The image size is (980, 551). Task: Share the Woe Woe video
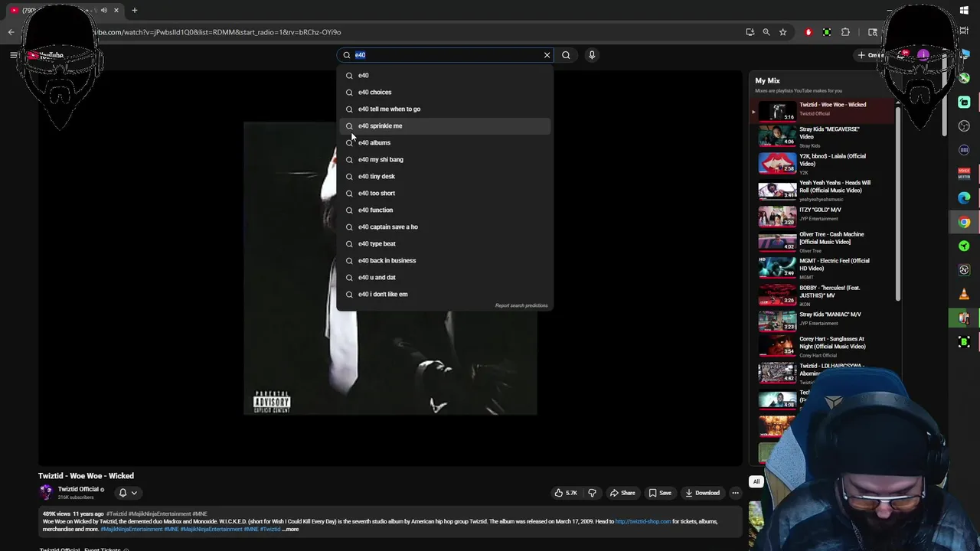coord(622,493)
